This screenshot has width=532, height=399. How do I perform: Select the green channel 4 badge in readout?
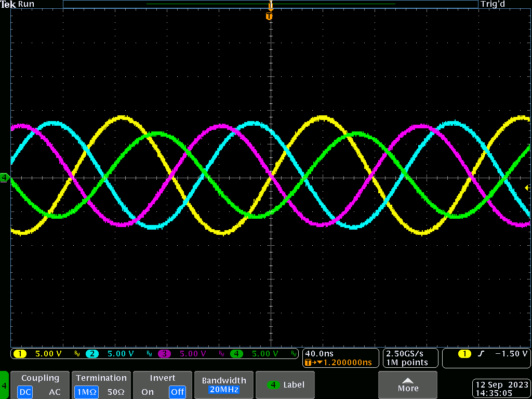[x=236, y=354]
